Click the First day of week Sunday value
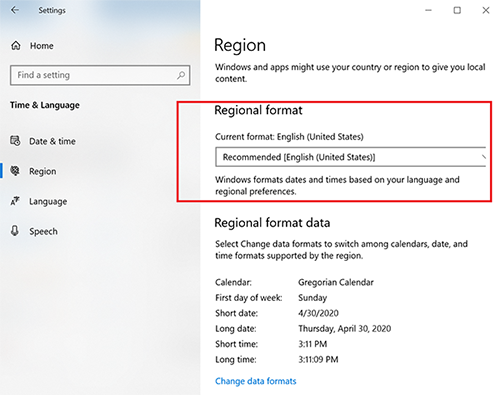 [x=312, y=298]
